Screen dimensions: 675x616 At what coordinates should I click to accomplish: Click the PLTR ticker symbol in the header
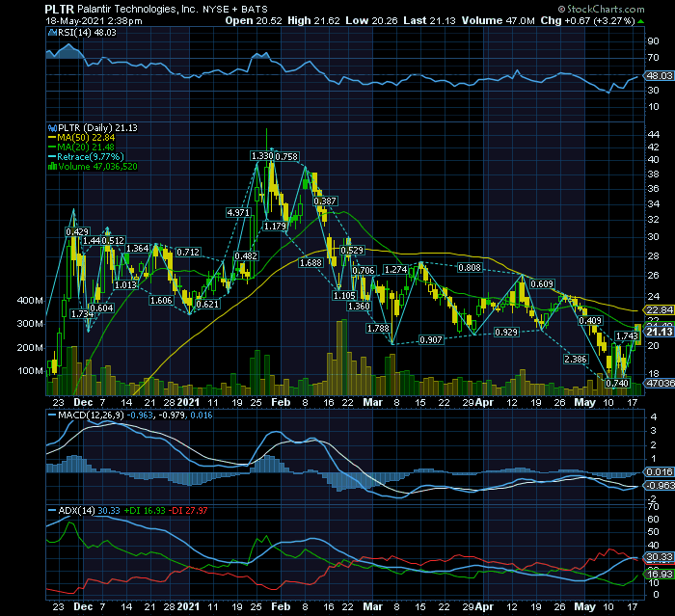point(60,9)
